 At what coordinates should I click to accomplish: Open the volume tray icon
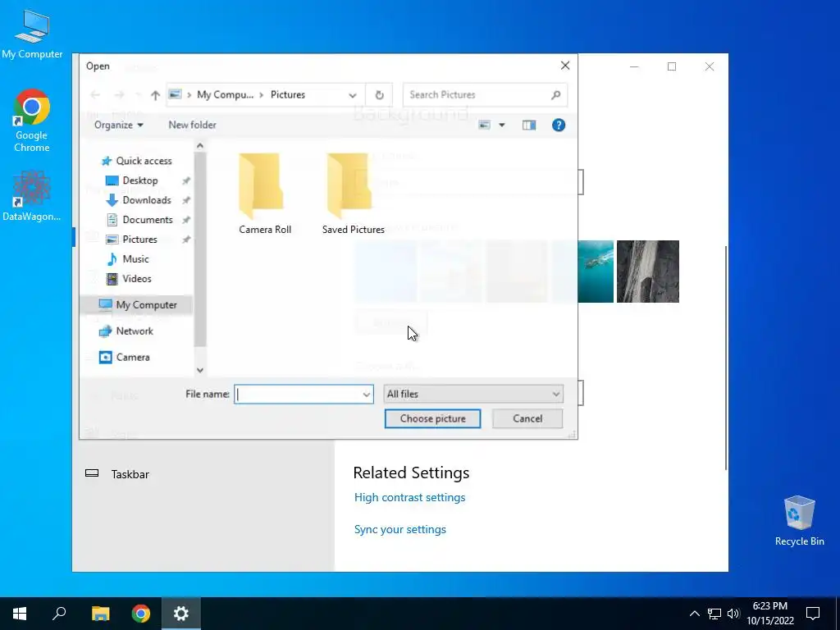pos(733,614)
